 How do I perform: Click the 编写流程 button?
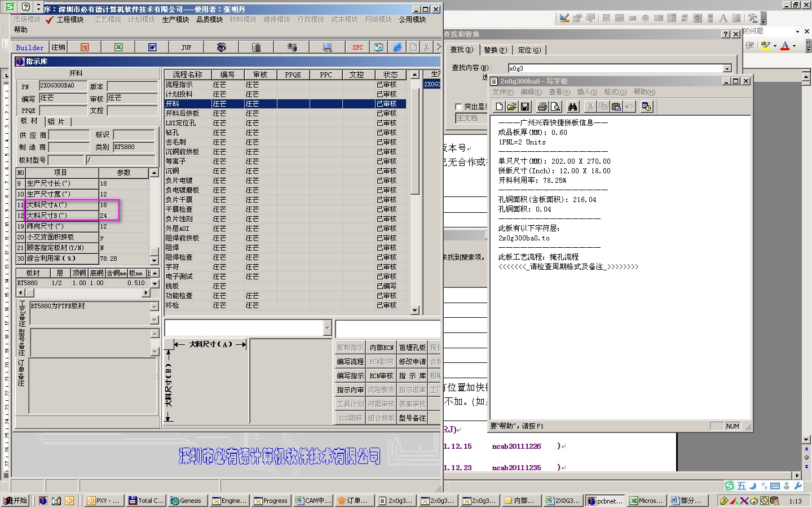click(x=350, y=362)
